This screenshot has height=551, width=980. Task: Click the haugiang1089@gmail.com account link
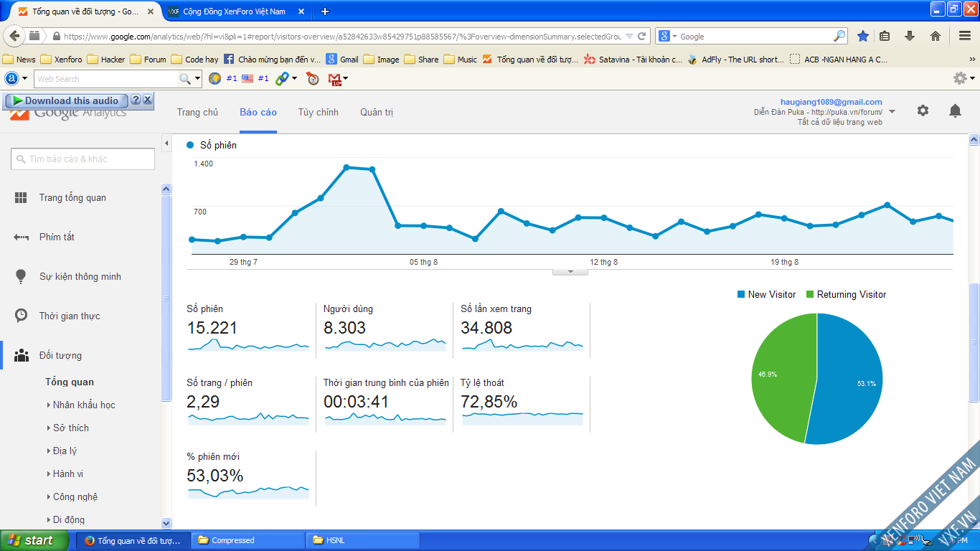(831, 102)
